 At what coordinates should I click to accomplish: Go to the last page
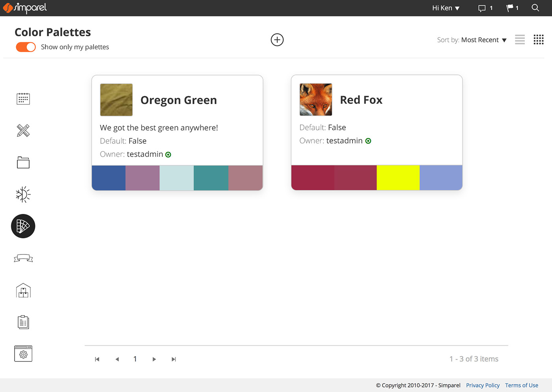[x=173, y=359]
